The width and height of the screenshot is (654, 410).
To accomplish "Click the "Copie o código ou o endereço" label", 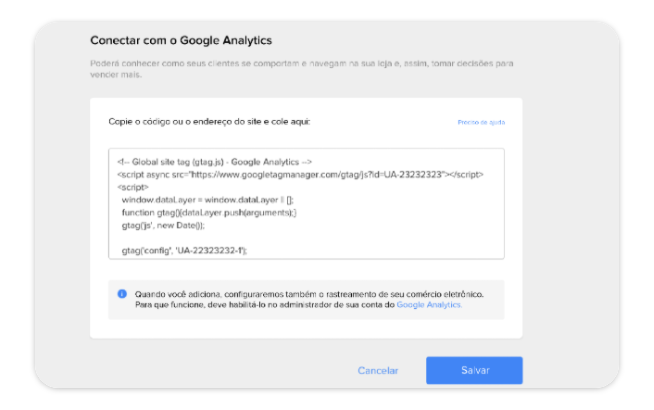I will [209, 122].
